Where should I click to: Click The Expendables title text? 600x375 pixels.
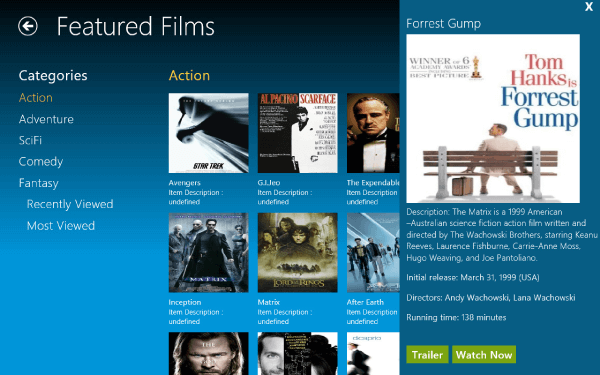point(373,183)
